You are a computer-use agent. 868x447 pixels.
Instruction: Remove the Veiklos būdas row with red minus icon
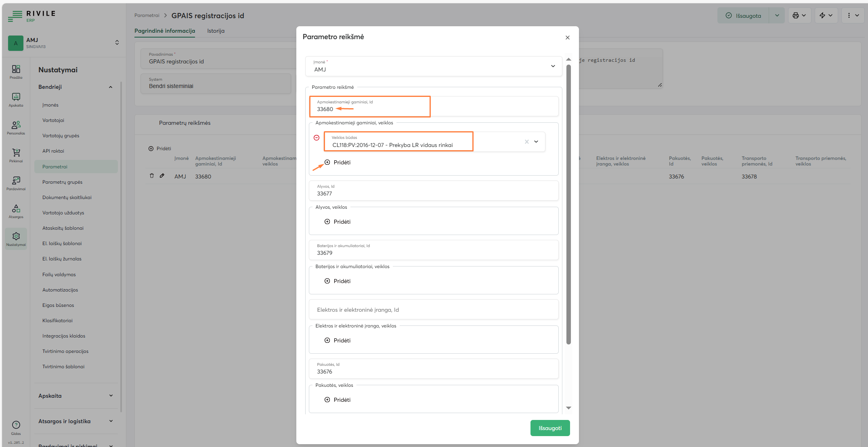point(317,138)
